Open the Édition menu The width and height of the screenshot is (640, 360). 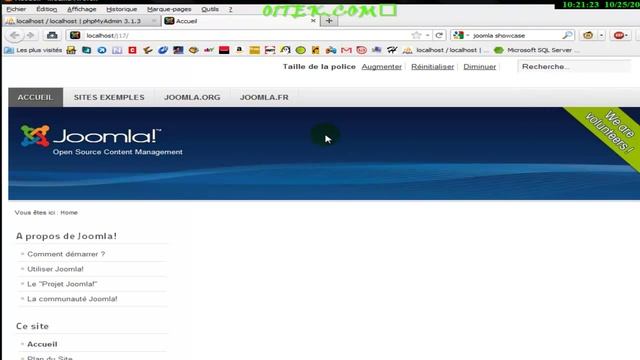[47, 9]
